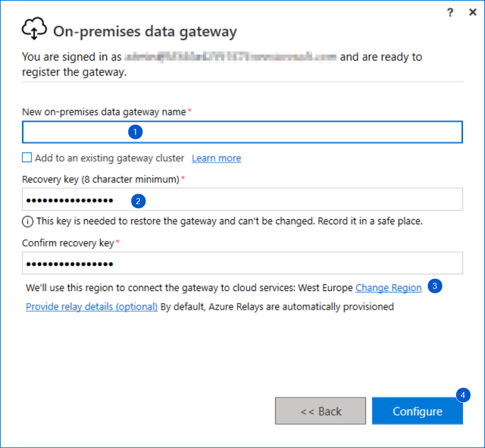This screenshot has width=485, height=448.
Task: Click the On-premises data gateway title text
Action: [145, 32]
